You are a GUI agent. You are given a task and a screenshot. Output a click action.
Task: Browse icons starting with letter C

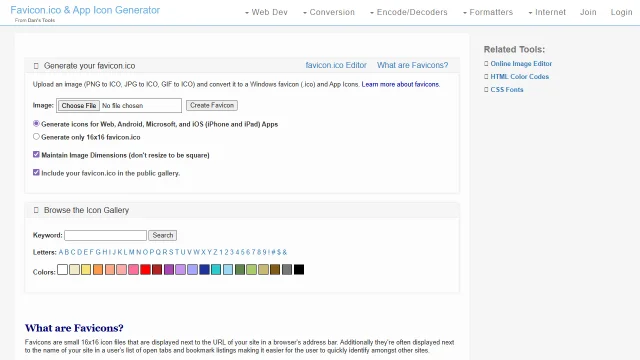pos(73,252)
